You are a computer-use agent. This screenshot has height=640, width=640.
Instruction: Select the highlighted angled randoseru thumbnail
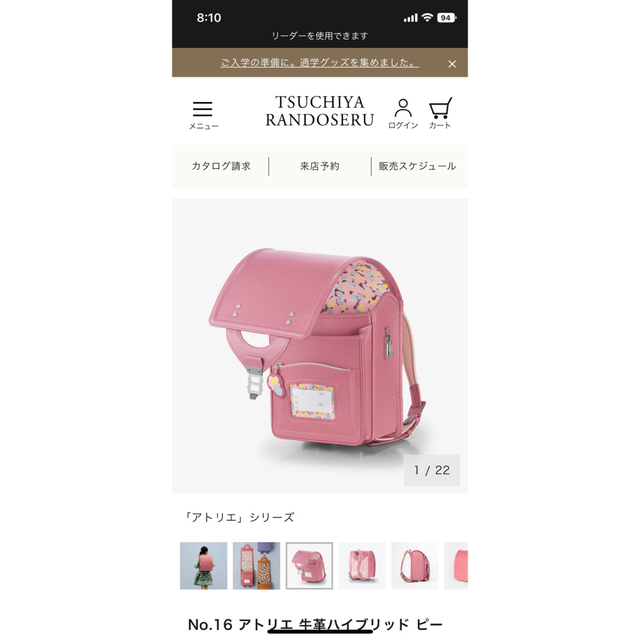click(x=309, y=566)
